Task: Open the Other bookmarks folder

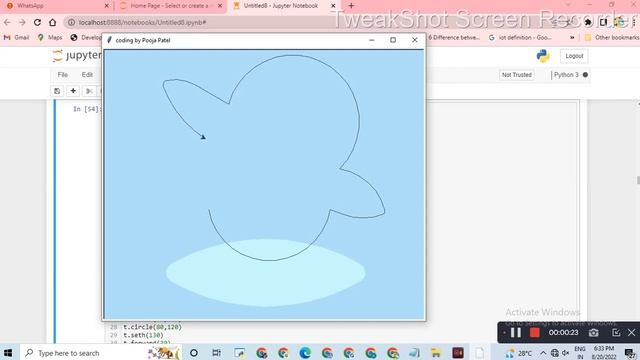Action: point(611,37)
